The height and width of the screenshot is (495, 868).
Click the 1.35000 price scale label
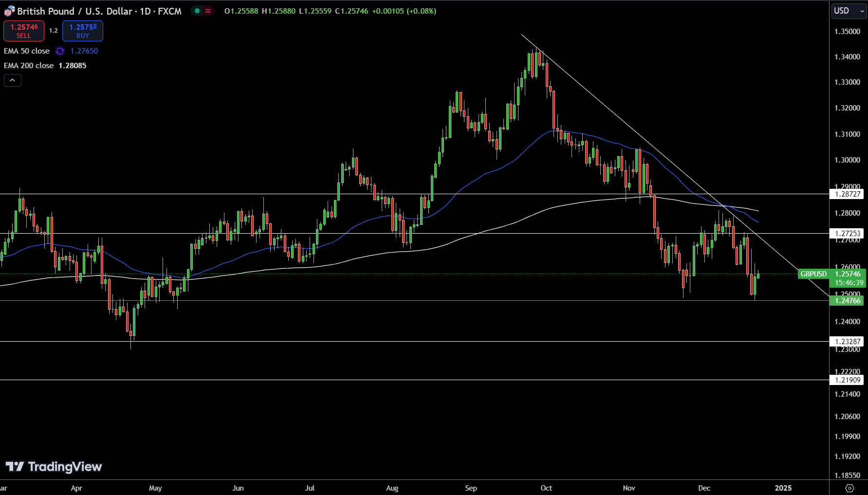point(848,32)
